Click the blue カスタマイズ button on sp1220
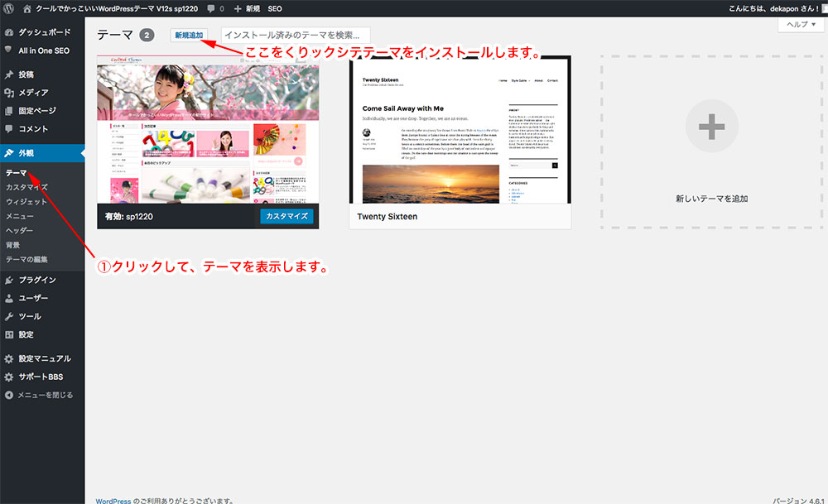 point(286,216)
